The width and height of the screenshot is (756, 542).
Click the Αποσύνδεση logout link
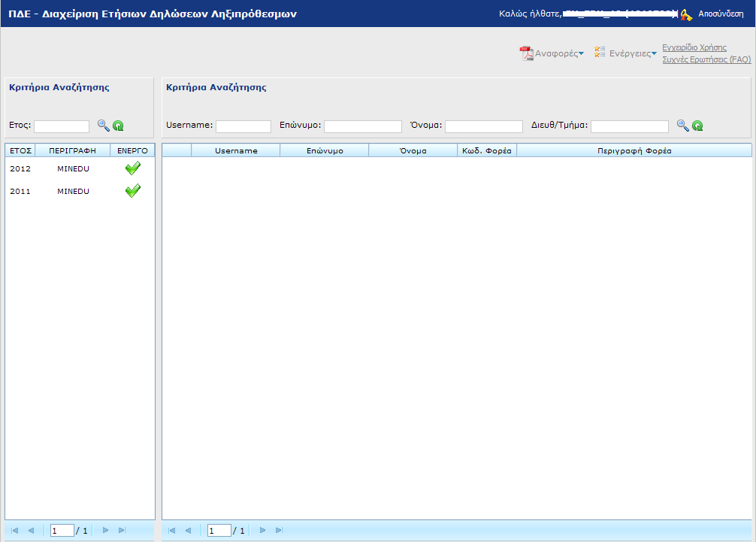coord(721,14)
